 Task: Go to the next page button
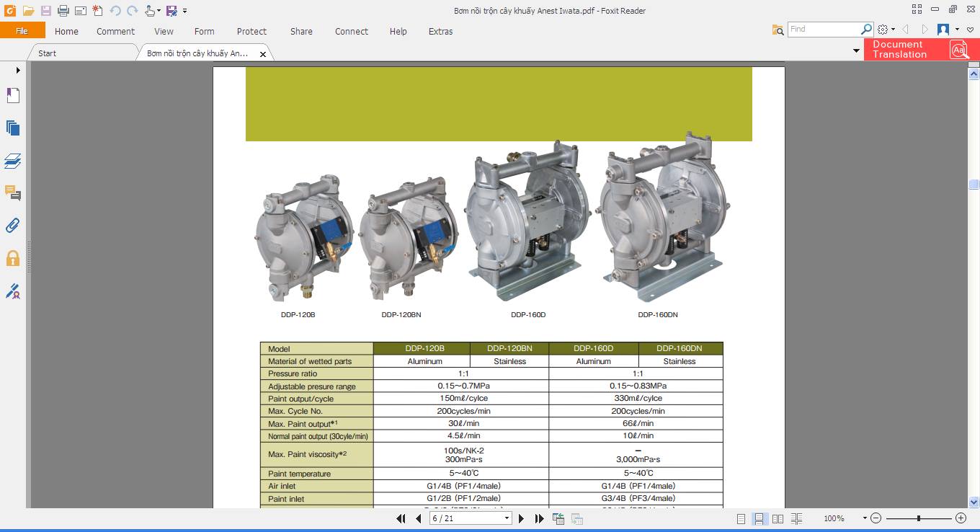[x=521, y=518]
